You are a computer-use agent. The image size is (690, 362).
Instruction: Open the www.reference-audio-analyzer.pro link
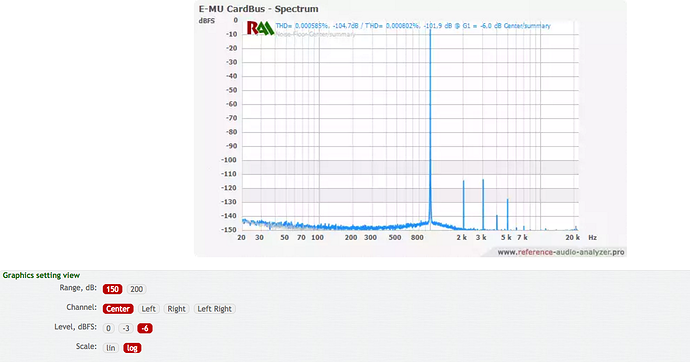click(x=561, y=252)
